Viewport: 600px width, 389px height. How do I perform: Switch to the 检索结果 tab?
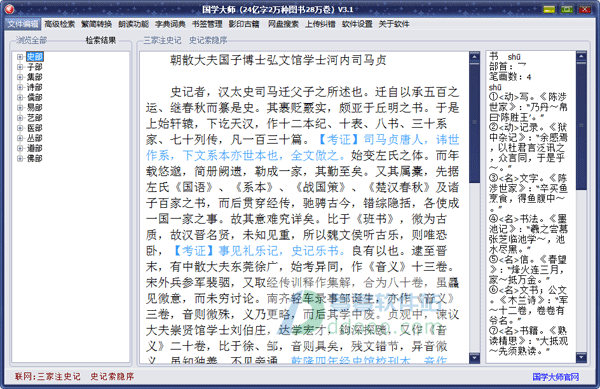[x=101, y=40]
